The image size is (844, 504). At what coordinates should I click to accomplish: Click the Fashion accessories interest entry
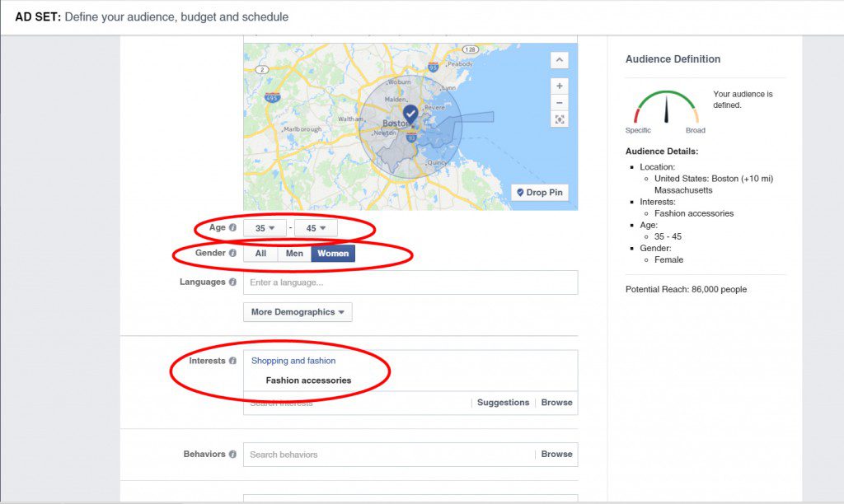point(308,380)
